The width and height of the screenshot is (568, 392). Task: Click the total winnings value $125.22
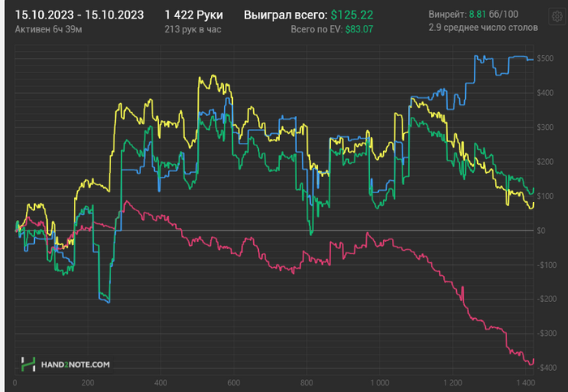pos(351,15)
